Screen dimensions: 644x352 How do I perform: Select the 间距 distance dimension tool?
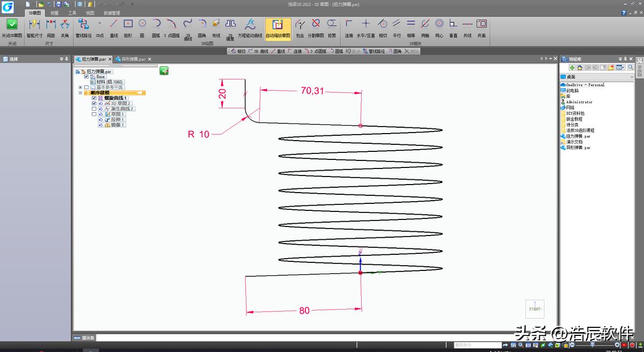pyautogui.click(x=51, y=28)
